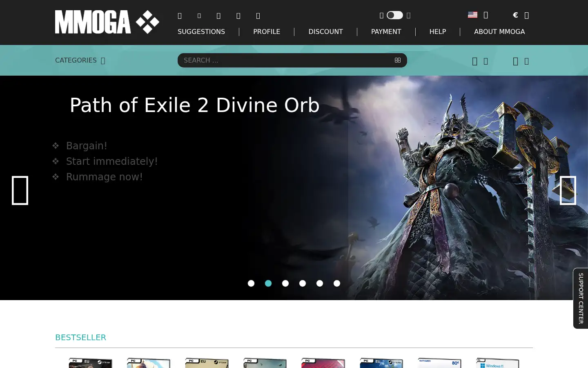Click the 'Bargain!' banner text
Image resolution: width=588 pixels, height=368 pixels.
[87, 146]
